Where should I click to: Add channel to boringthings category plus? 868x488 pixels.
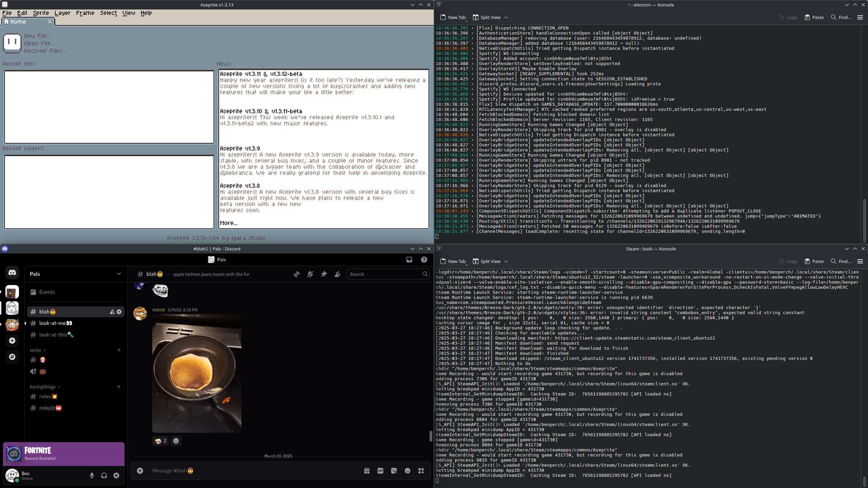(119, 387)
